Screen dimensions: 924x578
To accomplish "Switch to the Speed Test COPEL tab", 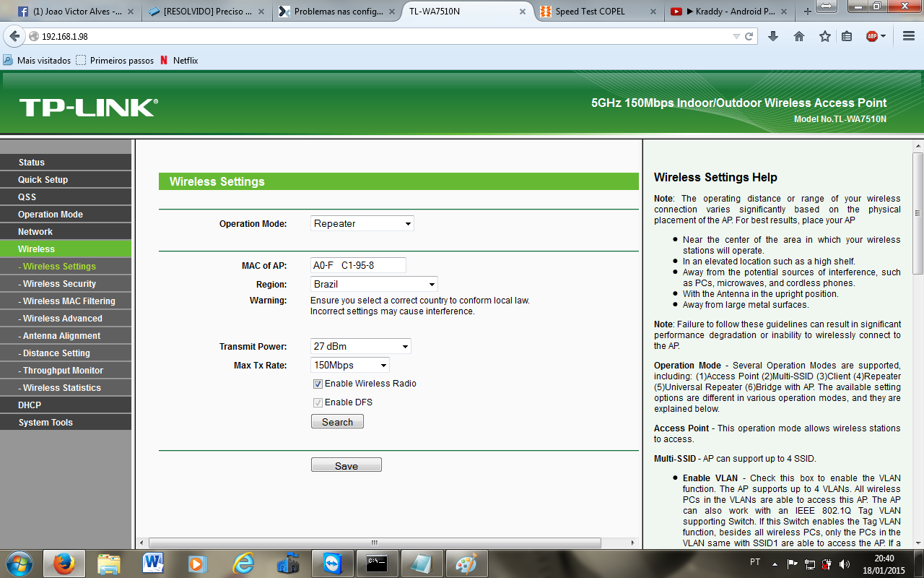I will (599, 12).
